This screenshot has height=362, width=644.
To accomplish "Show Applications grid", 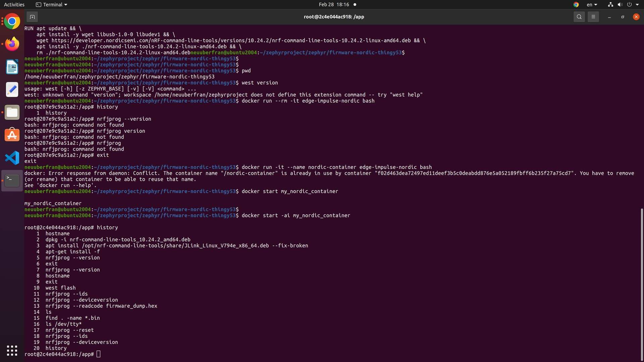I will [x=12, y=350].
